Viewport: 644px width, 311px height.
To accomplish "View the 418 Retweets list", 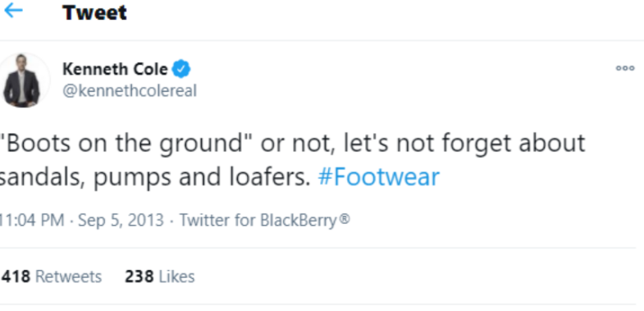I will (52, 277).
